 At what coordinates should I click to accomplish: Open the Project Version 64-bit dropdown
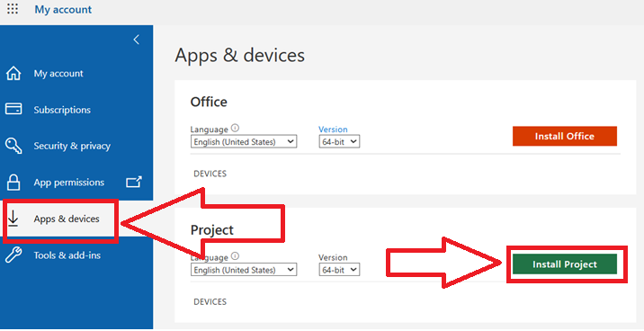coord(339,270)
